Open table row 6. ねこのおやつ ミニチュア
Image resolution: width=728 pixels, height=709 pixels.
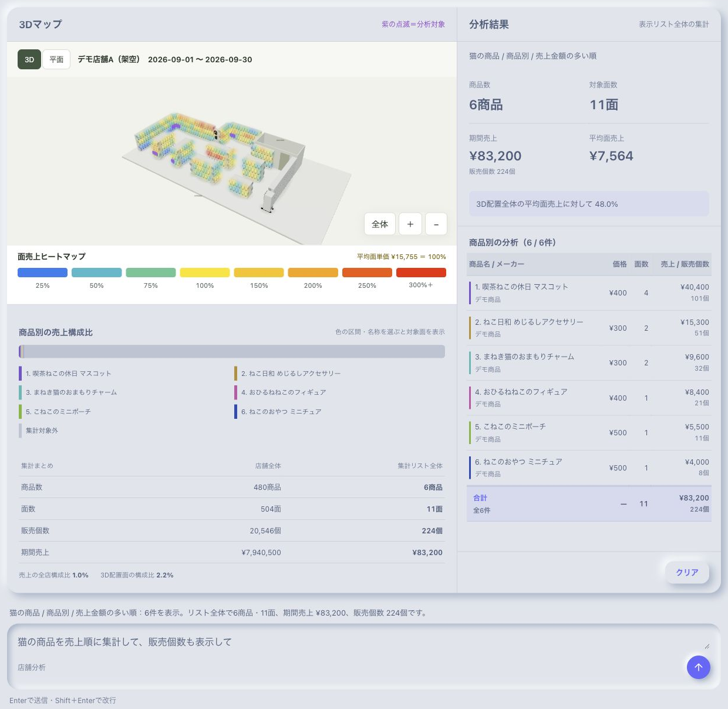589,468
